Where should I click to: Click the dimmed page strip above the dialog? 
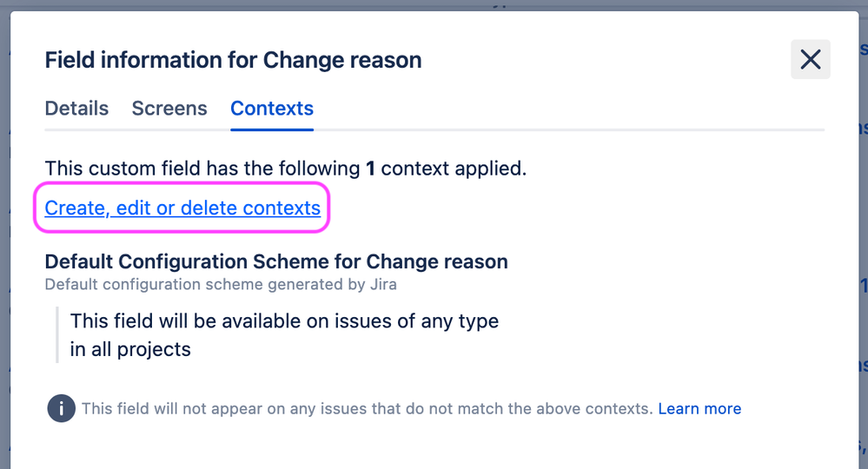tap(434, 4)
